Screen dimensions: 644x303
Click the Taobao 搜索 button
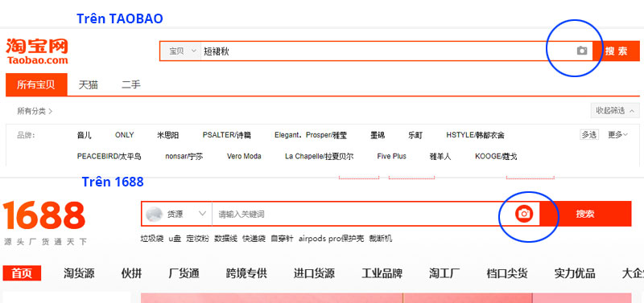(x=617, y=51)
